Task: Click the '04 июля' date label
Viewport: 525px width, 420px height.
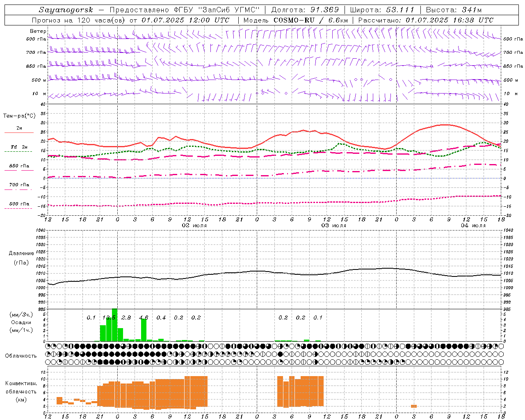Action: click(473, 225)
